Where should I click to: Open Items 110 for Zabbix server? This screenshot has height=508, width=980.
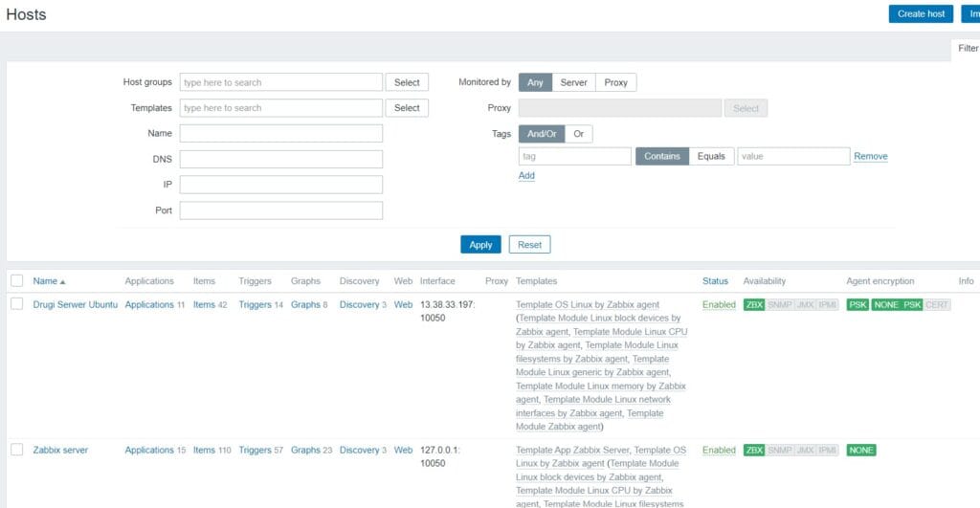[x=204, y=450]
